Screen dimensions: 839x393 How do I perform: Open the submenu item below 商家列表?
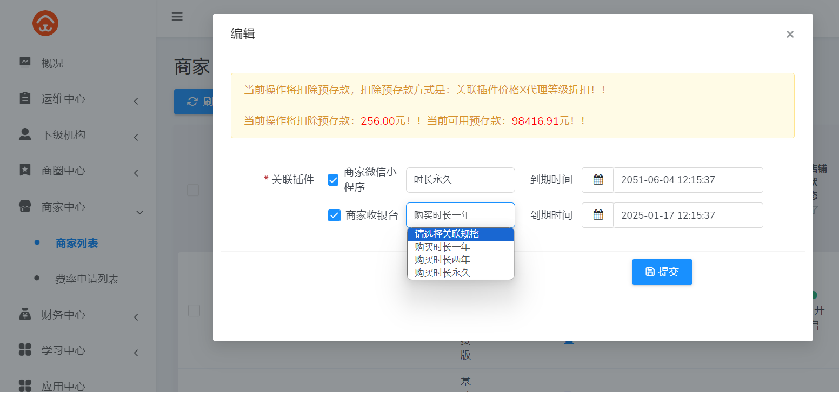87,279
